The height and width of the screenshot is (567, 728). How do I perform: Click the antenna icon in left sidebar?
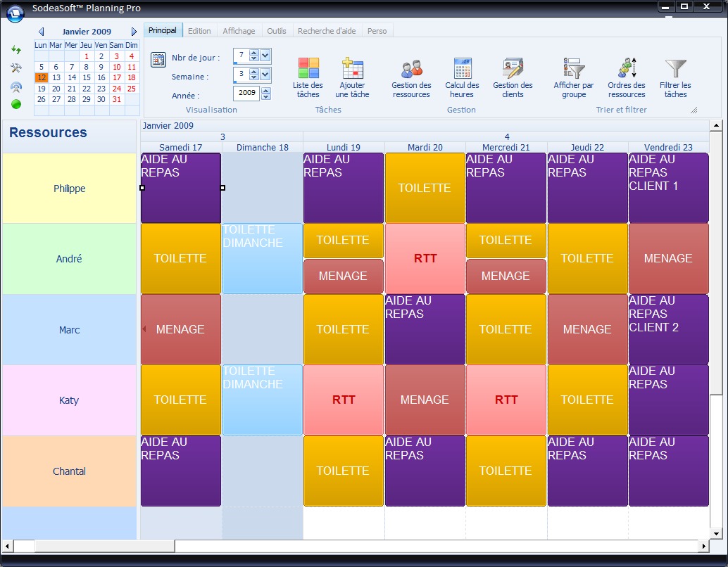(14, 87)
